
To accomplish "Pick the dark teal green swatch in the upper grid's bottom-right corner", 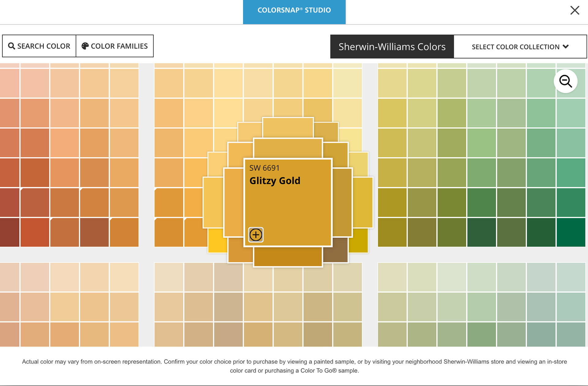I will coord(571,232).
